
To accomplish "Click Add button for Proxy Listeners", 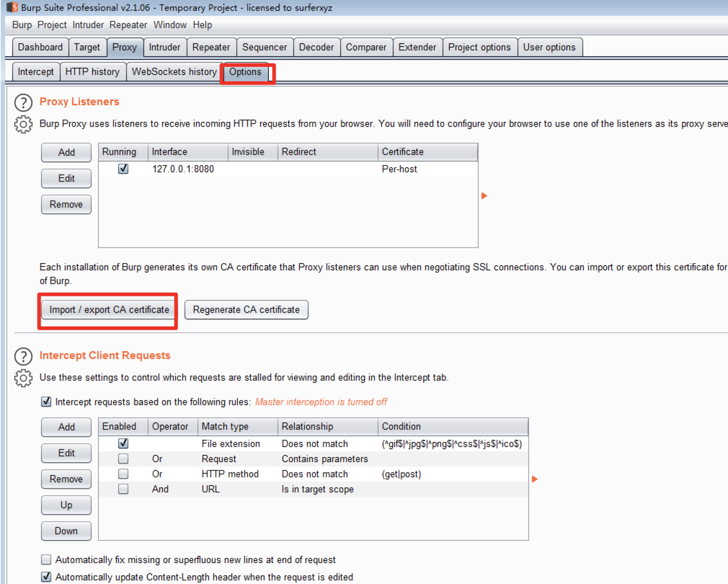I will (x=66, y=152).
